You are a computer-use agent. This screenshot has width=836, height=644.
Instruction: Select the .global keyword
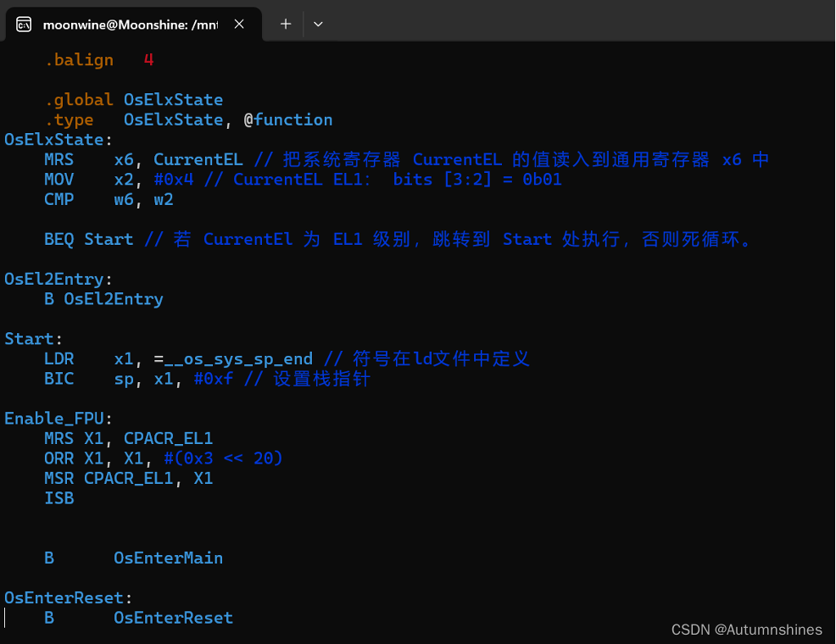(79, 99)
